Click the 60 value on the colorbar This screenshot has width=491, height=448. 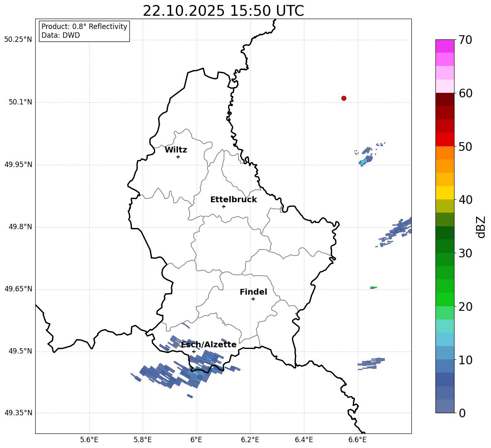pos(465,93)
